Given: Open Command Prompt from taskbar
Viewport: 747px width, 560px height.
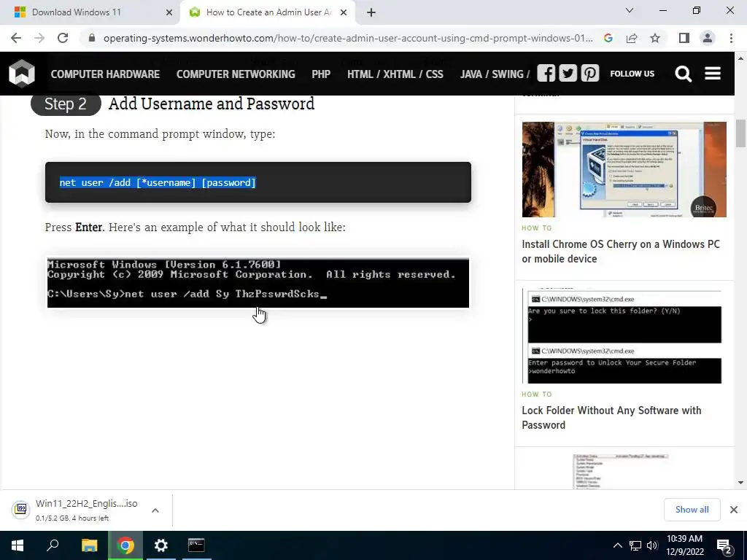Looking at the screenshot, I should click(196, 545).
